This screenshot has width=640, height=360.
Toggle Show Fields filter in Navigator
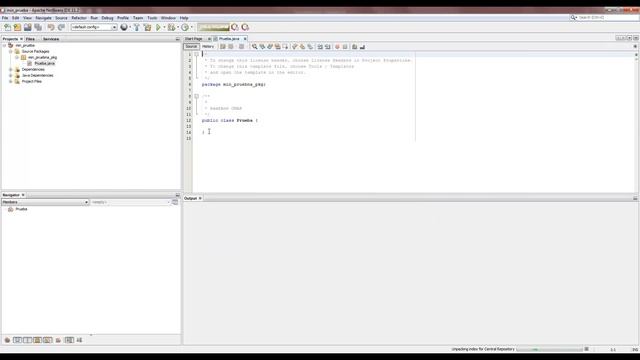coord(17,340)
